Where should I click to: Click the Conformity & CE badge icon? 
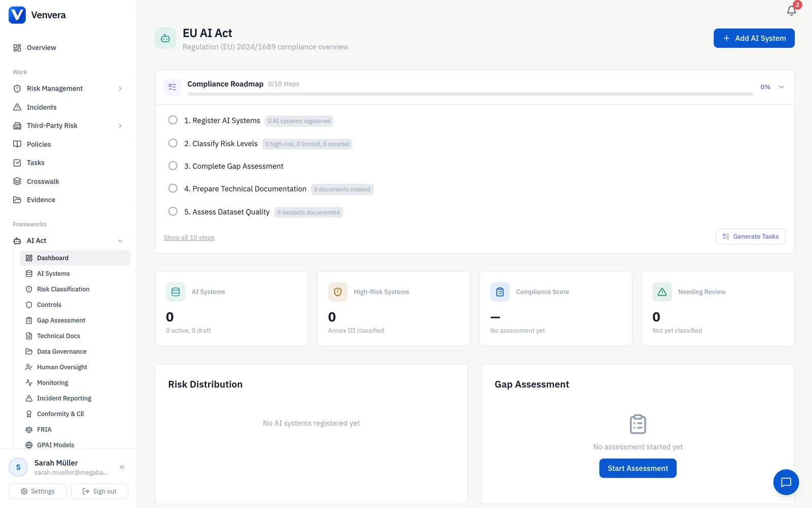click(29, 414)
